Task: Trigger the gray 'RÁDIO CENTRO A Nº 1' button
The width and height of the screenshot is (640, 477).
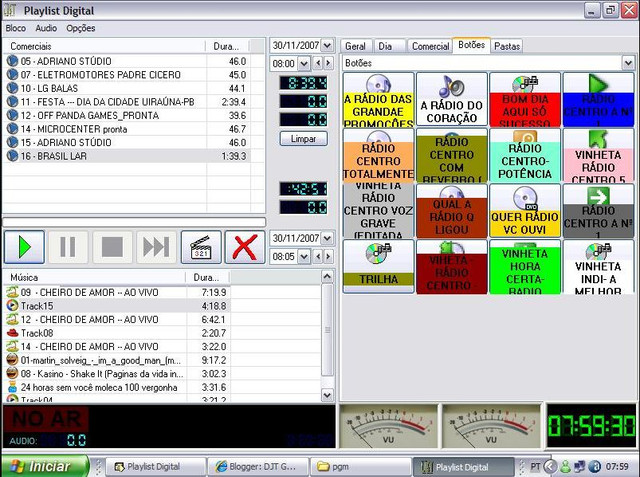Action: pos(598,211)
